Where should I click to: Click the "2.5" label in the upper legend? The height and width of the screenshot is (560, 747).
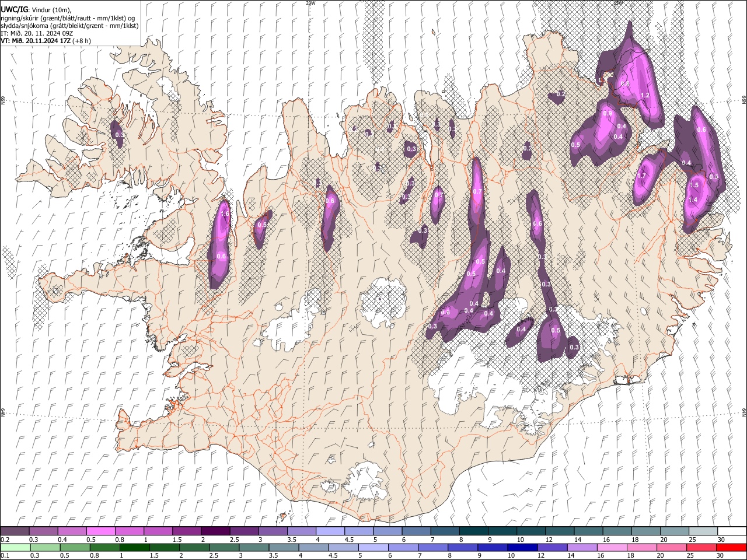click(234, 540)
